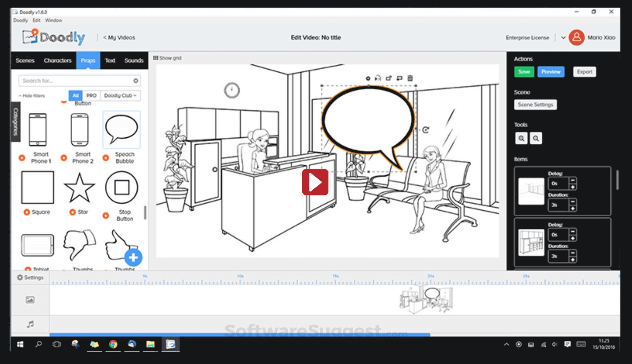Screen dimensions: 632x364
Task: Open the Windows Start menu
Action: [x=20, y=344]
